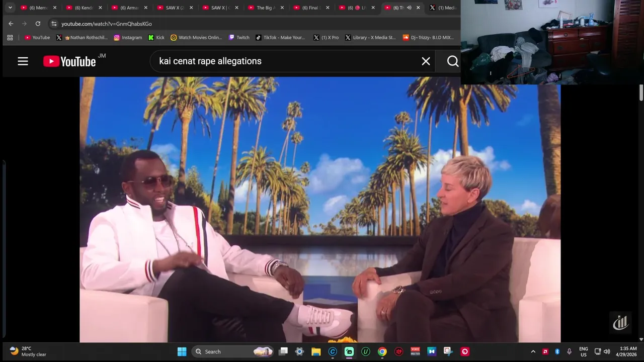Open Voicemeeter from the taskbar
644x362 pixels.
(415, 351)
